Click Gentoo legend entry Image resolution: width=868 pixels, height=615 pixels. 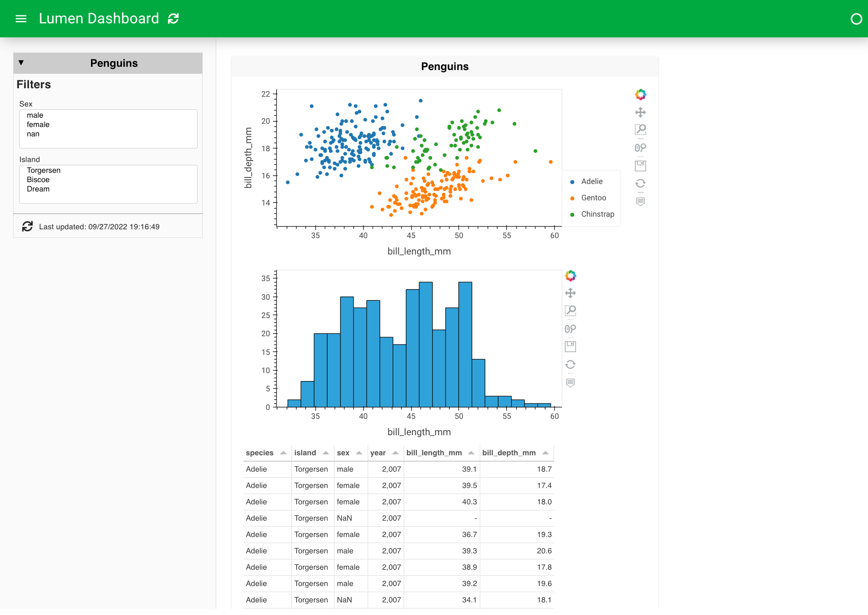[x=593, y=198]
